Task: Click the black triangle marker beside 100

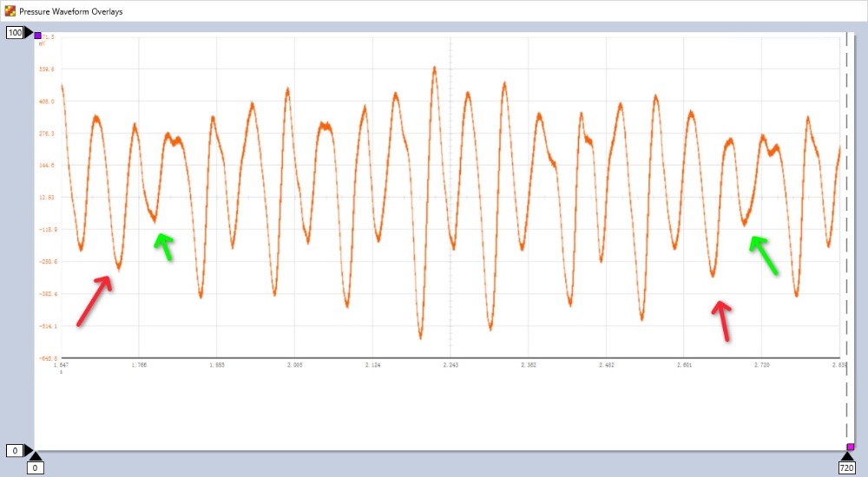Action: (29, 33)
